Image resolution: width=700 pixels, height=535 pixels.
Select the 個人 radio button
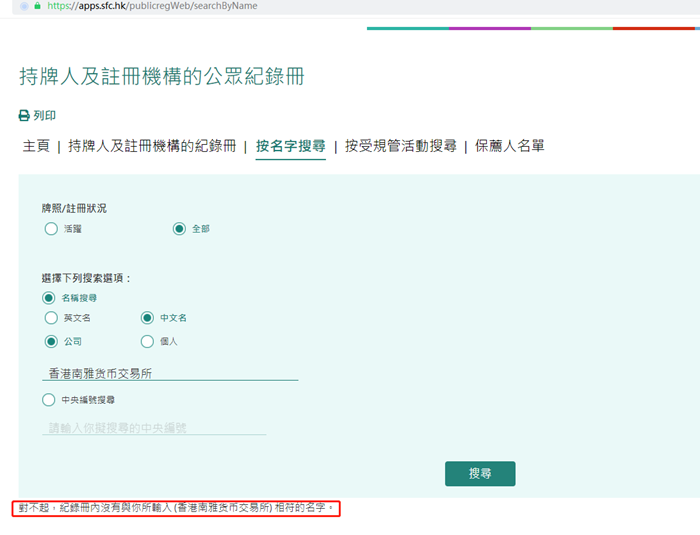147,342
